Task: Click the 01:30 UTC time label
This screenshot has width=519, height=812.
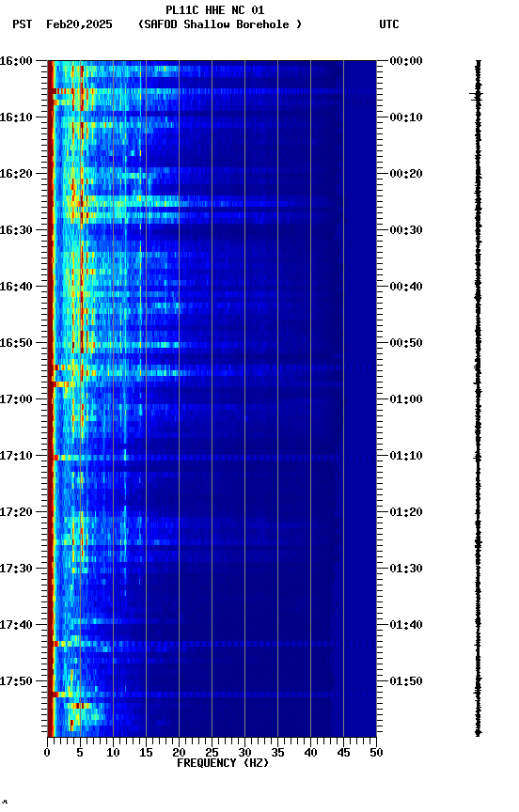Action: 406,569
